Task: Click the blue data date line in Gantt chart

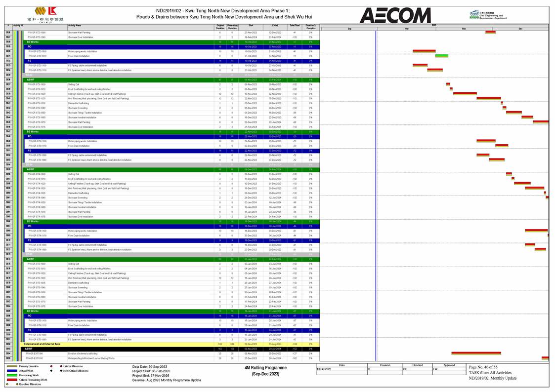Action: (x=376, y=197)
